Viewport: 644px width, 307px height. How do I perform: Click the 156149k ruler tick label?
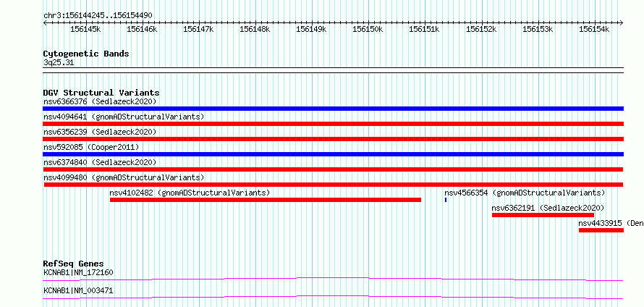(311, 29)
